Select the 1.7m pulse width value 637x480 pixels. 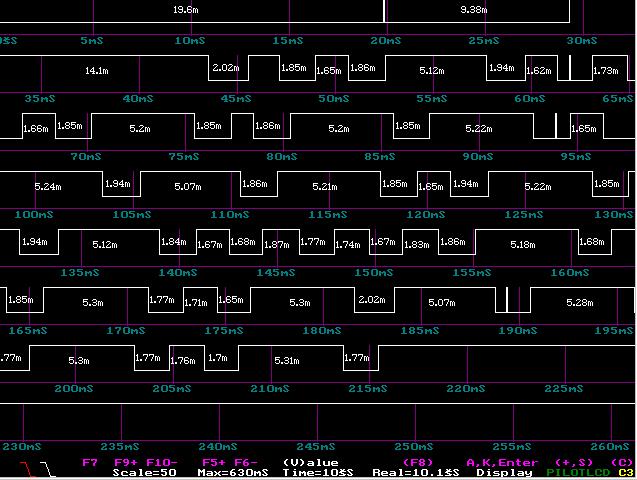click(218, 358)
